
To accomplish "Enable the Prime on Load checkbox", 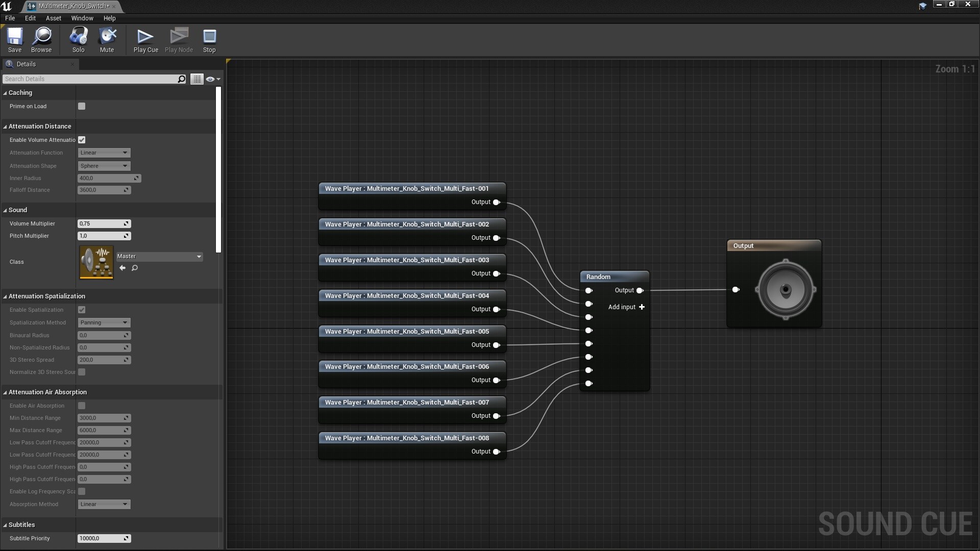I will pos(82,106).
